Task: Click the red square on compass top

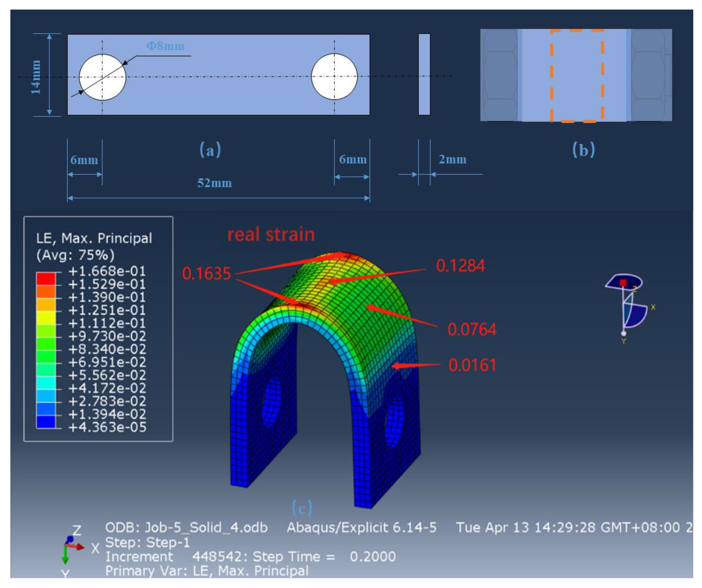Action: pyautogui.click(x=623, y=283)
